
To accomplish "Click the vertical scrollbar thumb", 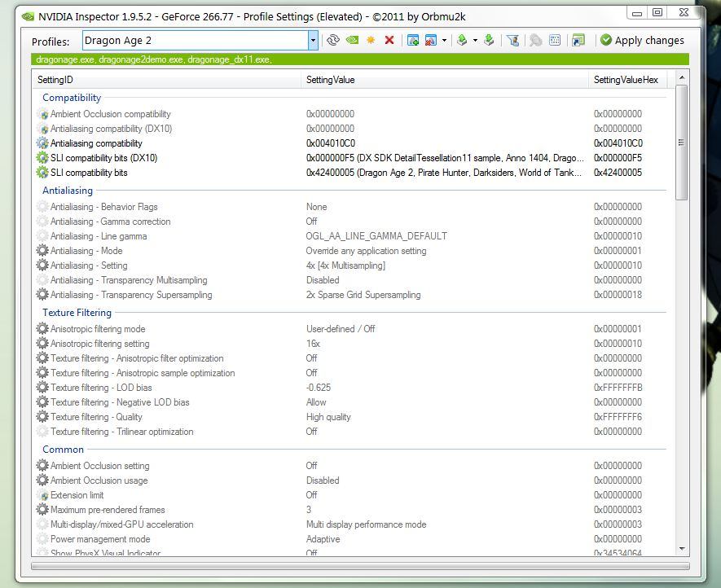I will click(x=682, y=143).
